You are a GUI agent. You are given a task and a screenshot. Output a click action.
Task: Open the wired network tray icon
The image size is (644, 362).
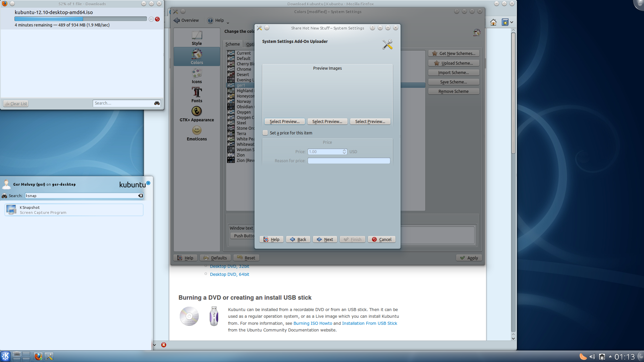click(602, 357)
